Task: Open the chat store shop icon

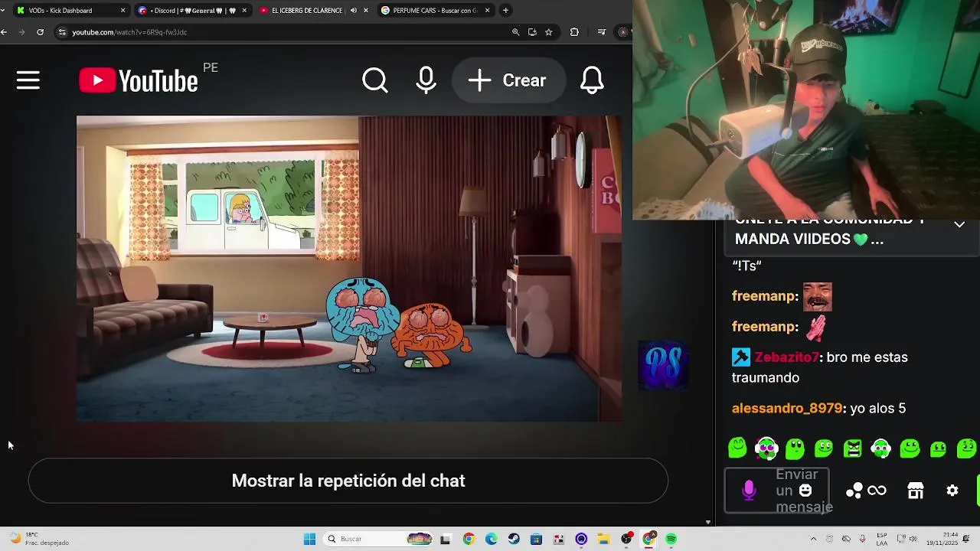Action: click(916, 491)
